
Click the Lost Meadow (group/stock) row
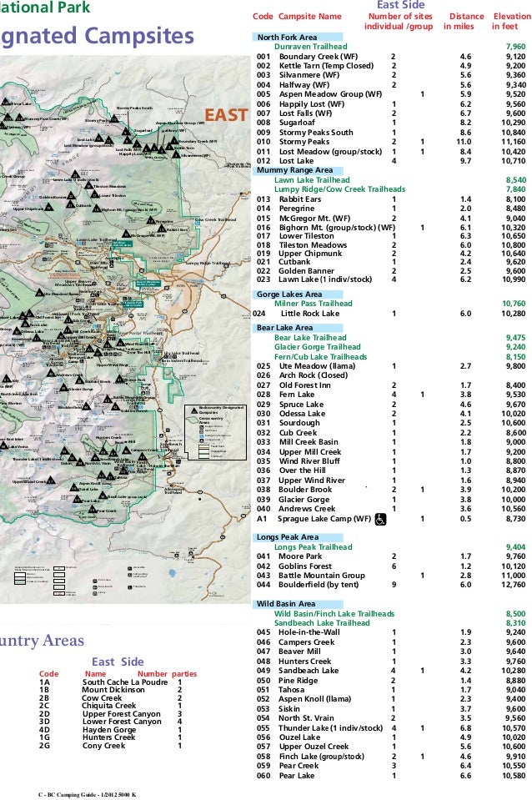391,152
